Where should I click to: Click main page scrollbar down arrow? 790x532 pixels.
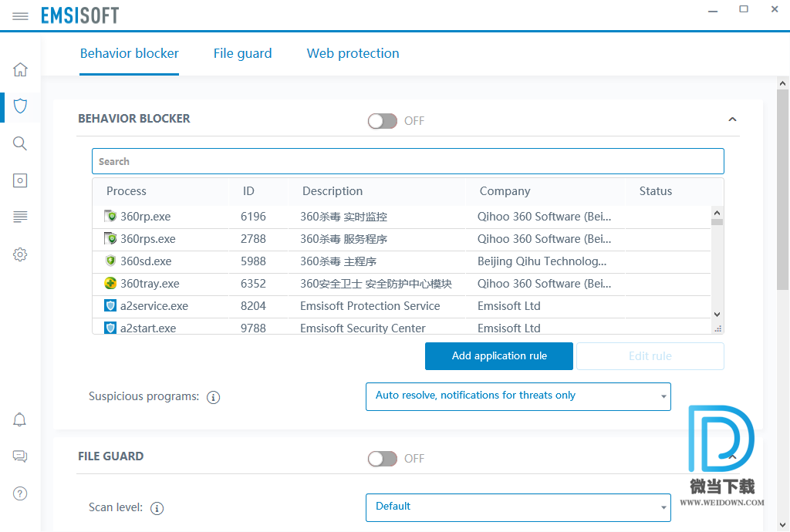pos(782,524)
